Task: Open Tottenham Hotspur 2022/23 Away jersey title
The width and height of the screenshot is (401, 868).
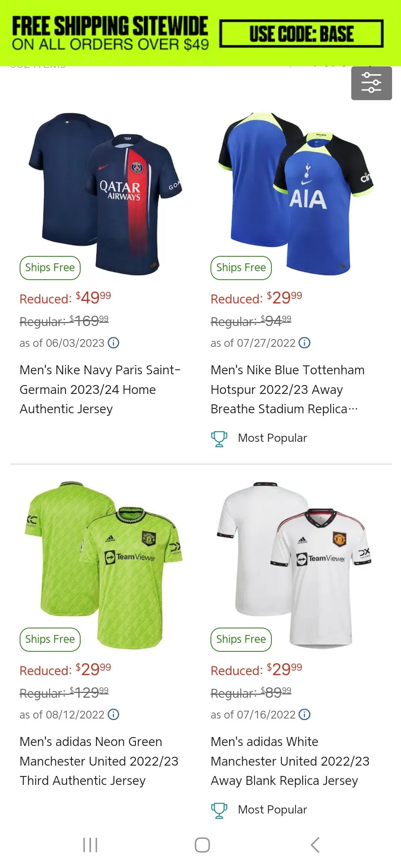Action: tap(287, 389)
